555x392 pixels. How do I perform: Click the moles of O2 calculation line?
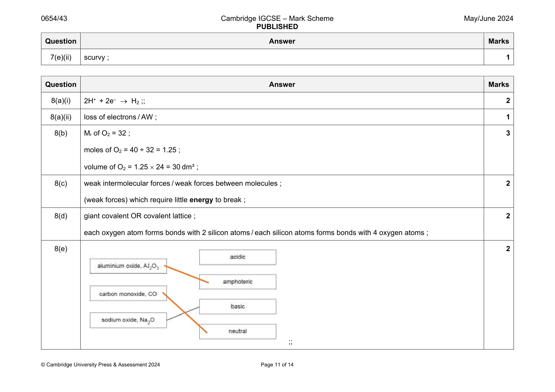coord(132,150)
